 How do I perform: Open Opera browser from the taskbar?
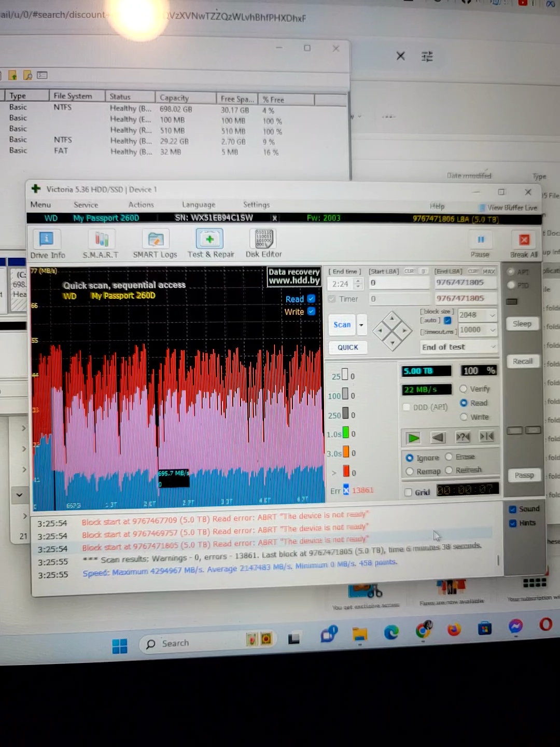545,624
